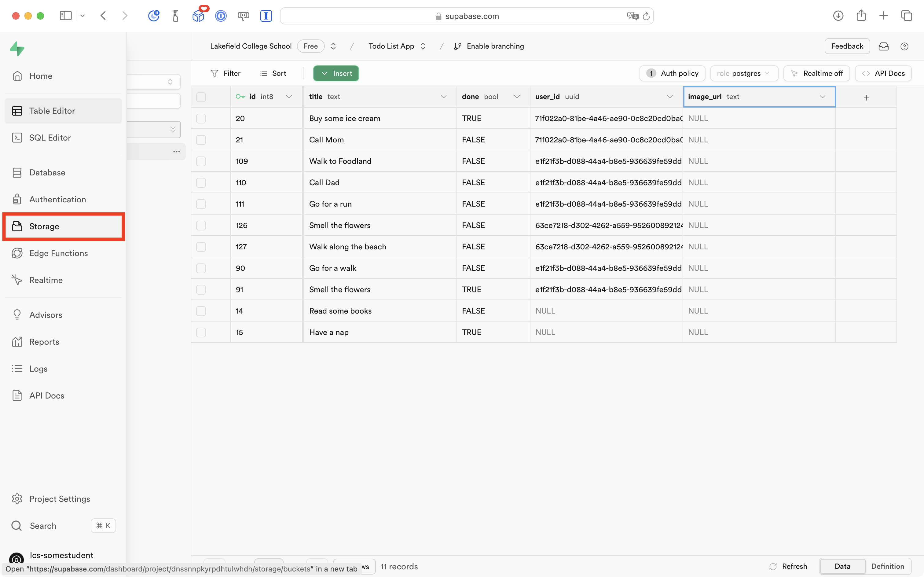Open the Authentication section
Viewport: 924px width, 577px height.
(58, 200)
